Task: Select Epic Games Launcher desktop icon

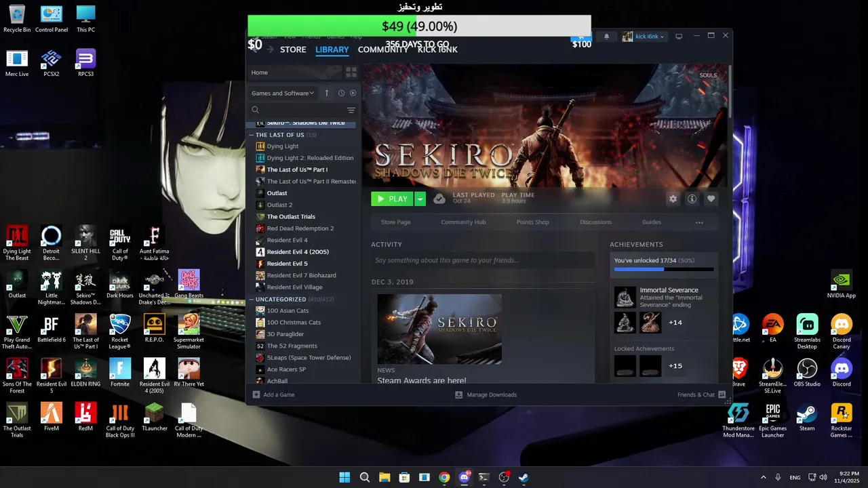Action: pyautogui.click(x=772, y=420)
